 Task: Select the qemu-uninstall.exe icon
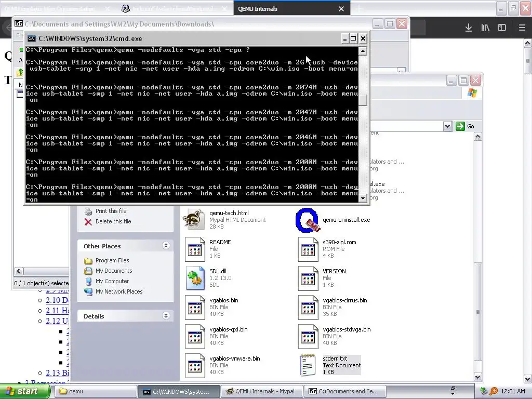coord(308,220)
